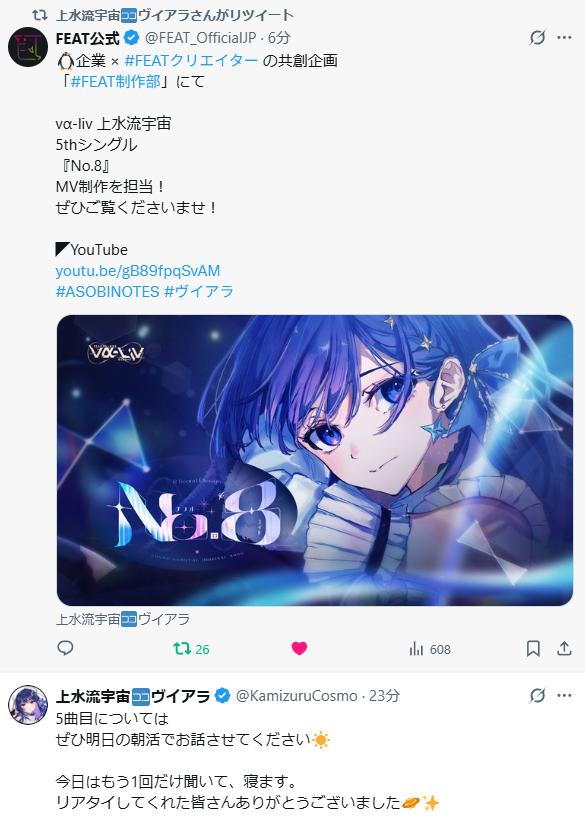Open the #FEATクリエイター hashtag
The width and height of the screenshot is (585, 826).
191,61
